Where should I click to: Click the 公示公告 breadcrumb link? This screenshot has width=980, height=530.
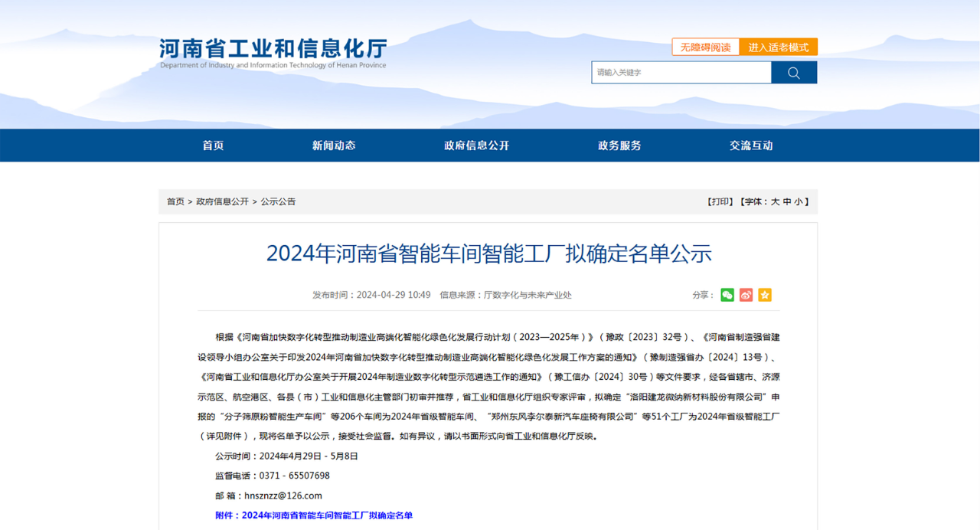tap(278, 201)
